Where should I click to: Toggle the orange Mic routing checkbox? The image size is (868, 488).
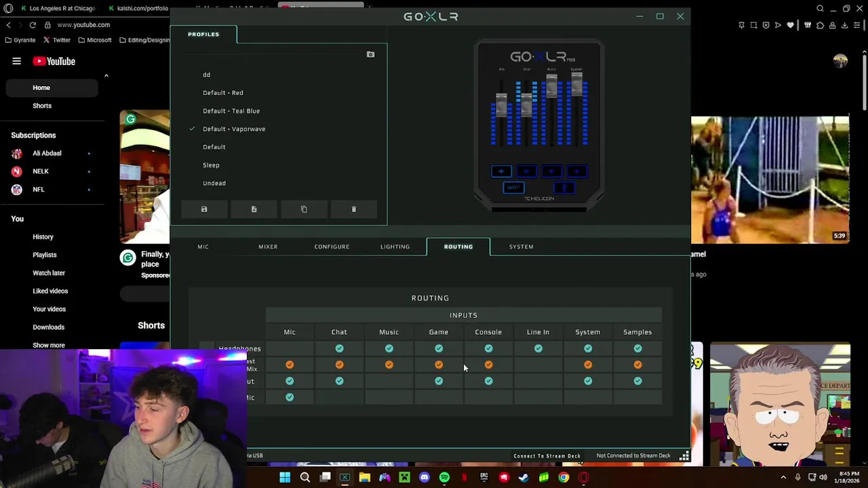click(290, 365)
